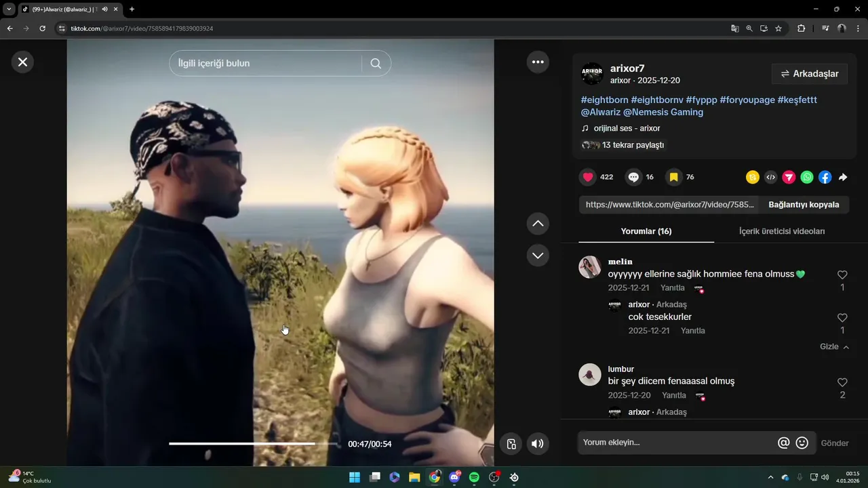The width and height of the screenshot is (868, 488).
Task: Click the yellow repost icon
Action: (752, 177)
